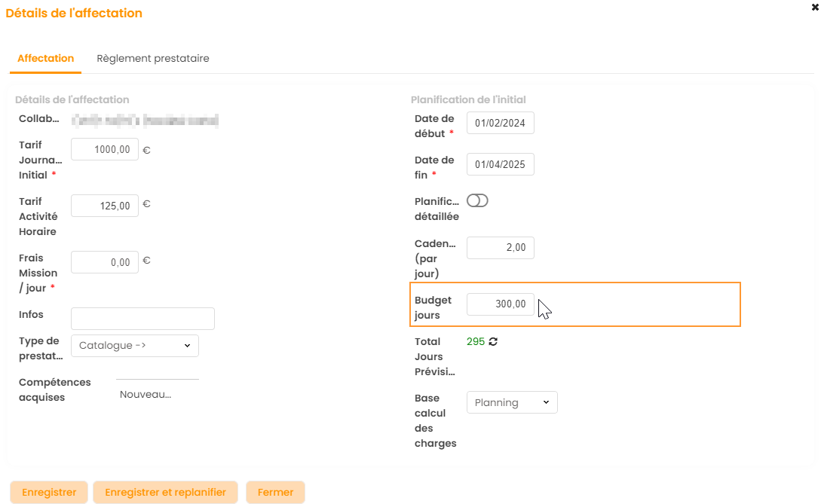Edit the Tarif Journalier Initial field
Viewport: 821px width, 504px height.
tap(105, 150)
